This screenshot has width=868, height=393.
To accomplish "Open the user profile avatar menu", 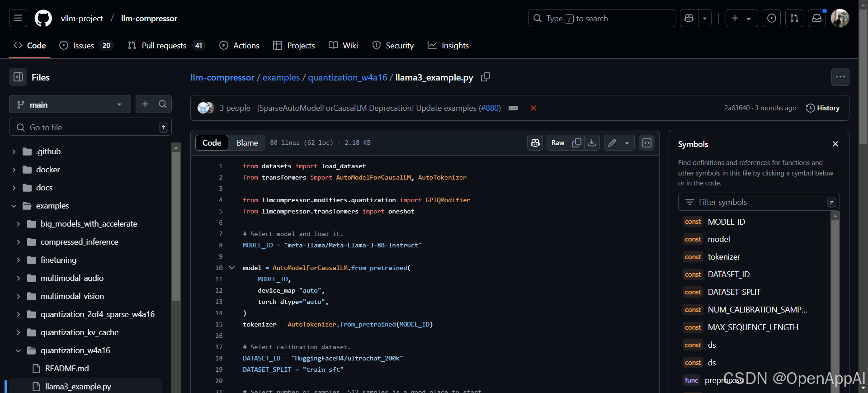I will pos(840,18).
